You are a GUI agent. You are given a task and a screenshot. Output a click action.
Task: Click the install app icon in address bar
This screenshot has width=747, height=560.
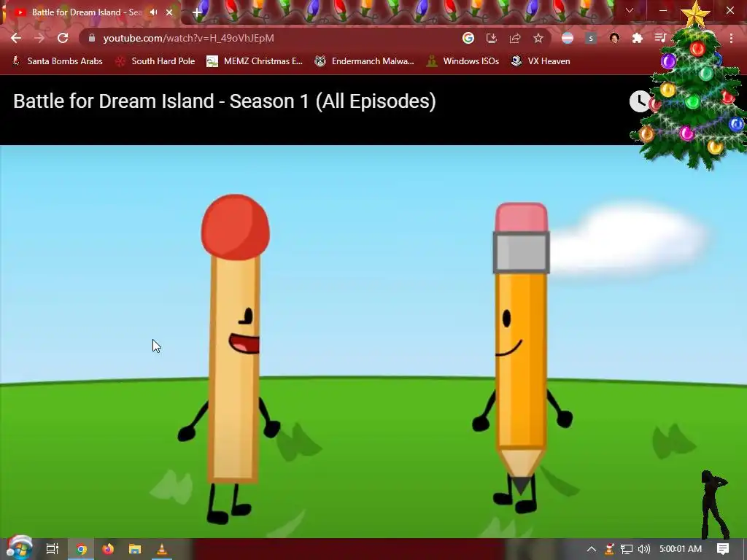(492, 38)
